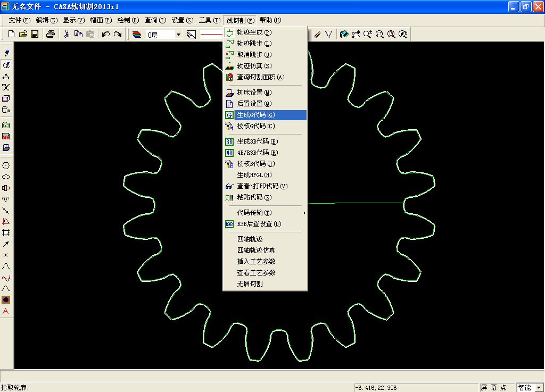
Task: Open the 0层 layer dropdown
Action: coord(178,35)
